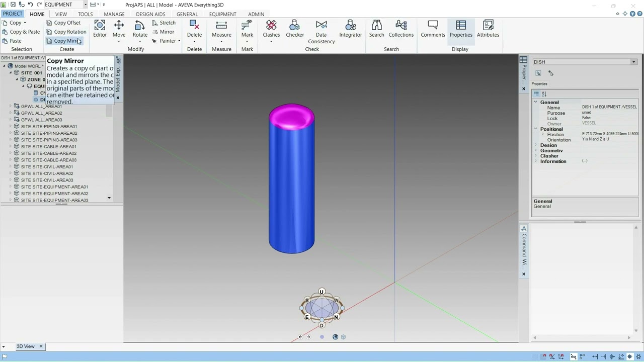Screen dimensions: 644x362
Task: Collapse the General property group
Action: pos(535,102)
